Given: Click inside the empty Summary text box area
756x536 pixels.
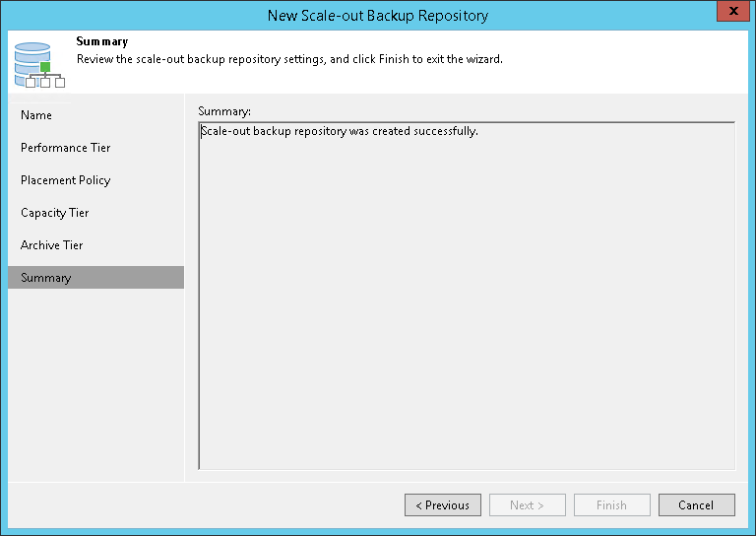Looking at the screenshot, I should 467,315.
